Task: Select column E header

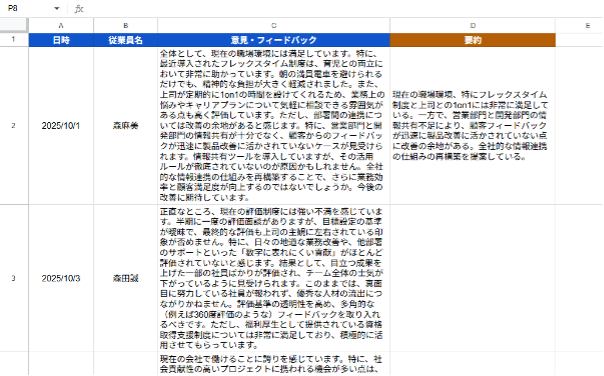Action: [x=579, y=25]
